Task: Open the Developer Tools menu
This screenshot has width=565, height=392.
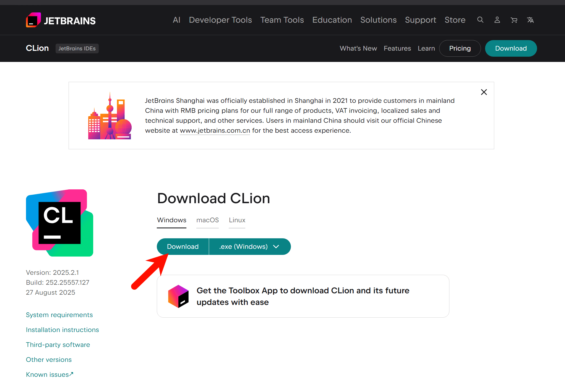Action: 220,20
